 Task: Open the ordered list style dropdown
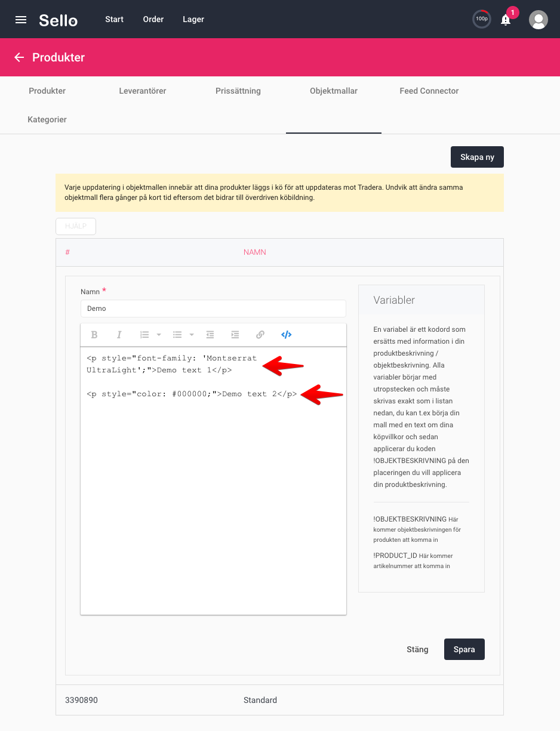(159, 335)
